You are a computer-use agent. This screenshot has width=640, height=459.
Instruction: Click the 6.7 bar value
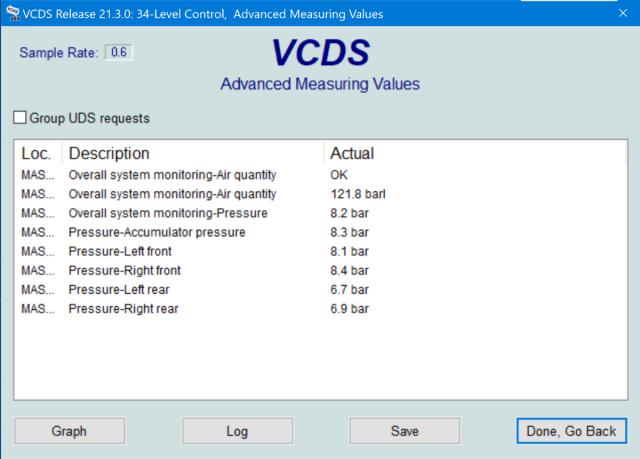pyautogui.click(x=349, y=290)
